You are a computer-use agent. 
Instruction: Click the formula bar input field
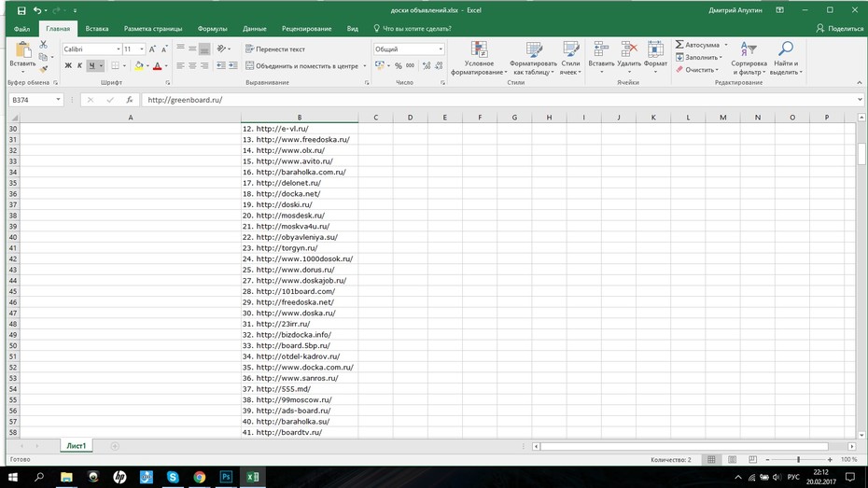point(498,100)
